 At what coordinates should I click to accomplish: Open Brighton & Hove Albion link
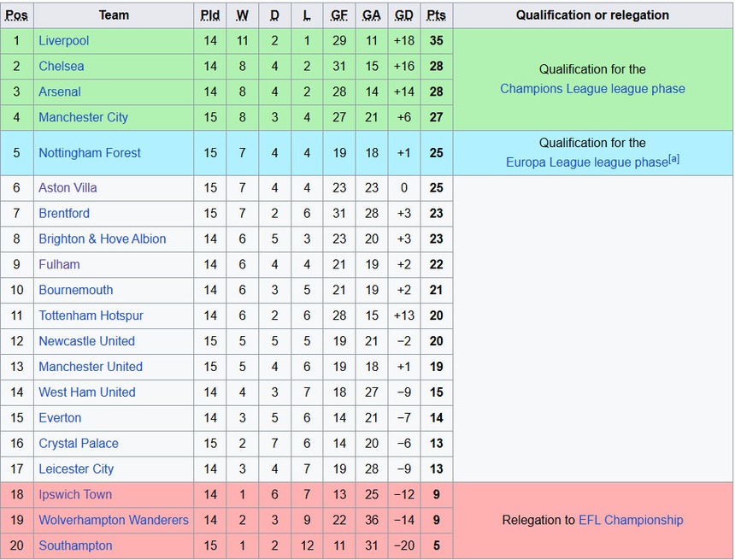click(x=102, y=239)
